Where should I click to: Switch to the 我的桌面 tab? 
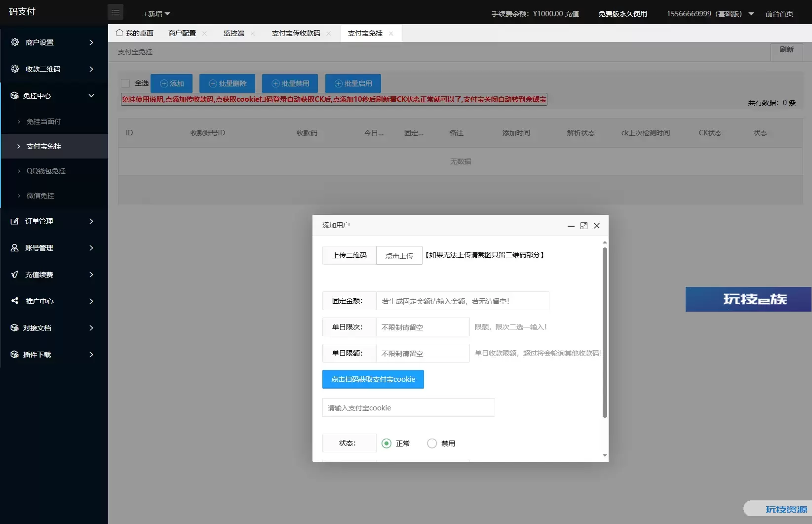click(x=134, y=33)
